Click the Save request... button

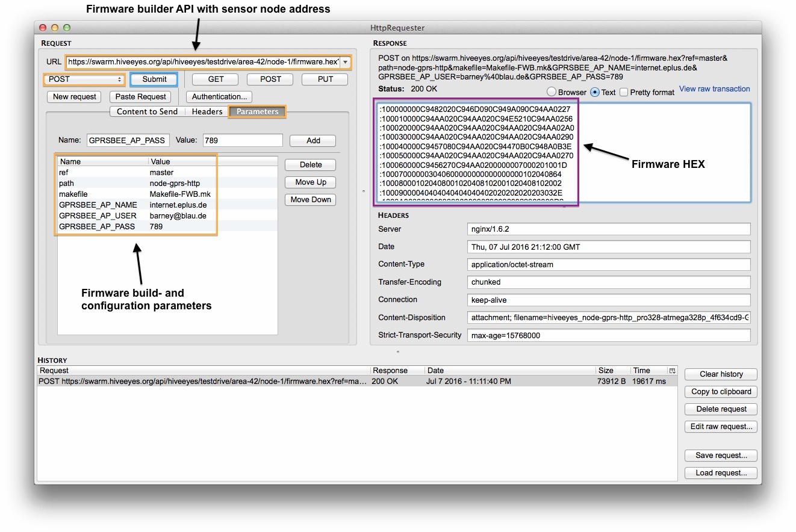coord(721,456)
